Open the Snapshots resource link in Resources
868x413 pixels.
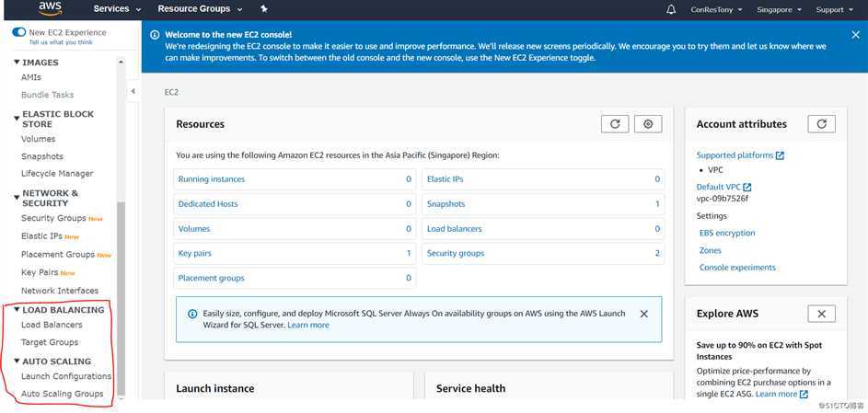(x=446, y=204)
